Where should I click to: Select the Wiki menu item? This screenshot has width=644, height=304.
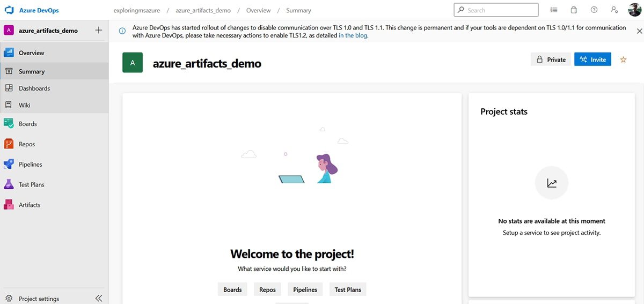pyautogui.click(x=24, y=105)
